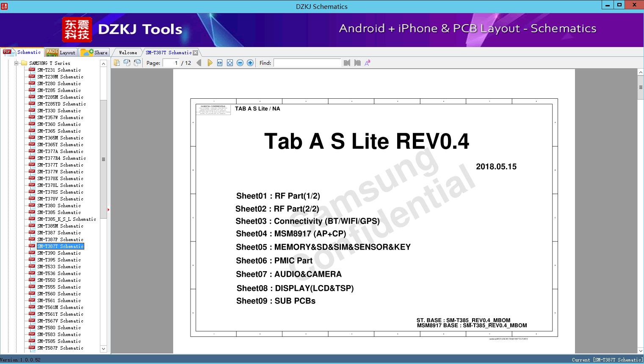This screenshot has width=644, height=364.
Task: Collapse the SAMSUNG T Series tree node
Action: 17,63
